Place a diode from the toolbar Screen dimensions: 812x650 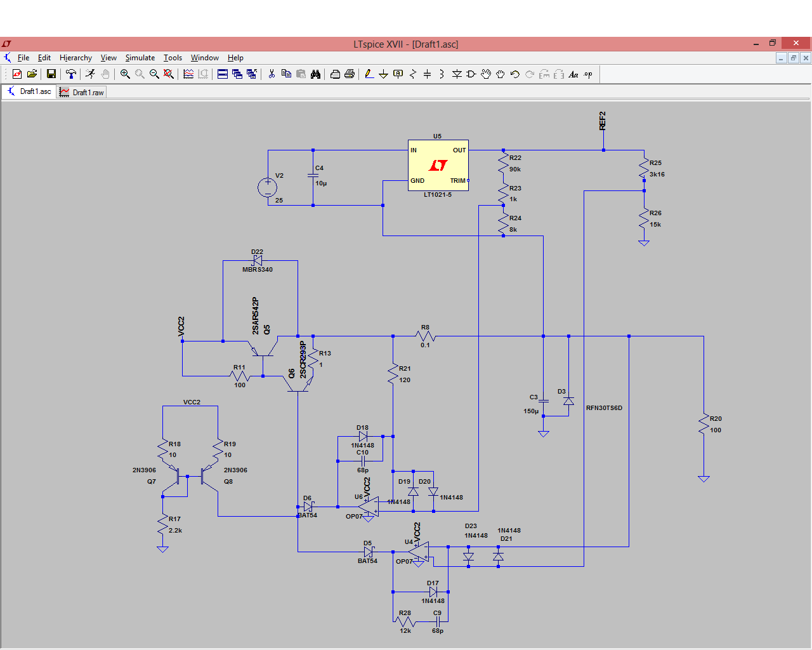[457, 74]
